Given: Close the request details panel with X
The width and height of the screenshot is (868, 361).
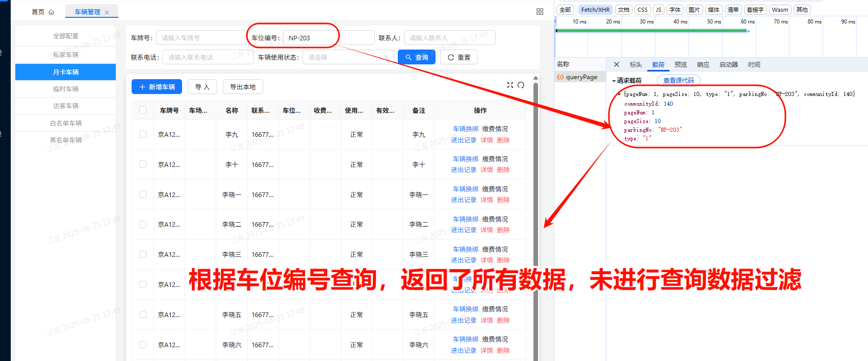Looking at the screenshot, I should [x=617, y=65].
